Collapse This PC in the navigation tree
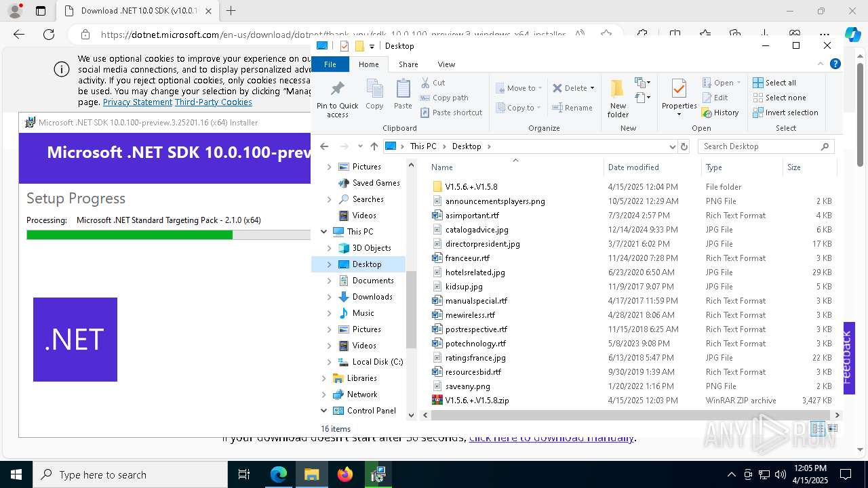 point(324,232)
